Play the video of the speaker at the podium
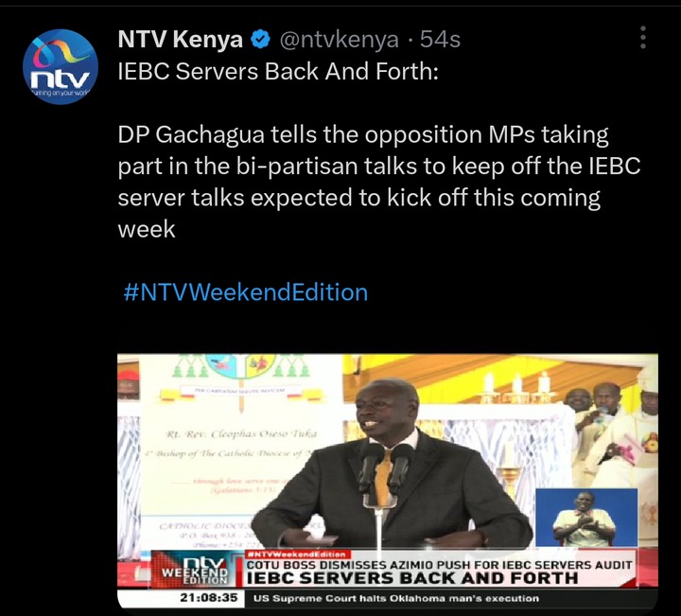 388,481
